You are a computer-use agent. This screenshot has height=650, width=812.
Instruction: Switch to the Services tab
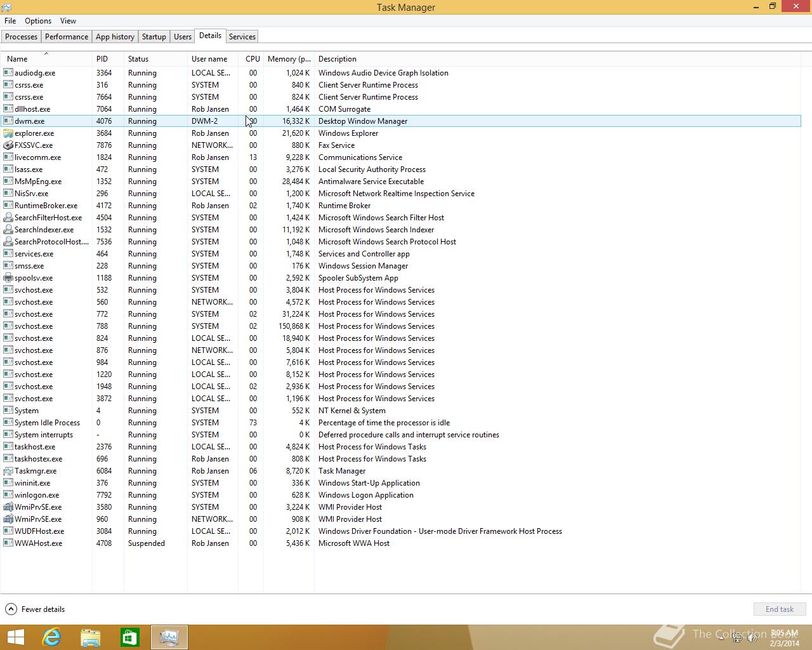coord(242,37)
